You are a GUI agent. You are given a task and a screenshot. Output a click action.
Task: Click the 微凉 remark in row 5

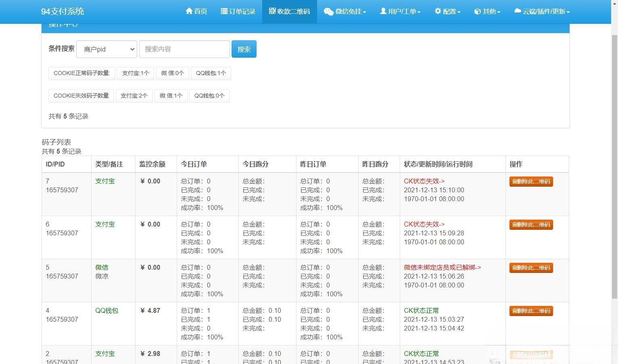102,277
